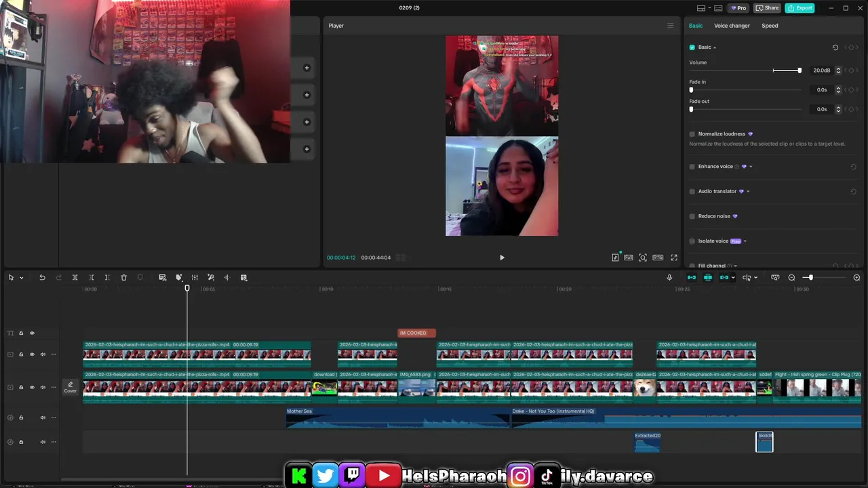Viewport: 868px width, 488px height.
Task: Toggle main track magnet
Action: pyautogui.click(x=692, y=277)
